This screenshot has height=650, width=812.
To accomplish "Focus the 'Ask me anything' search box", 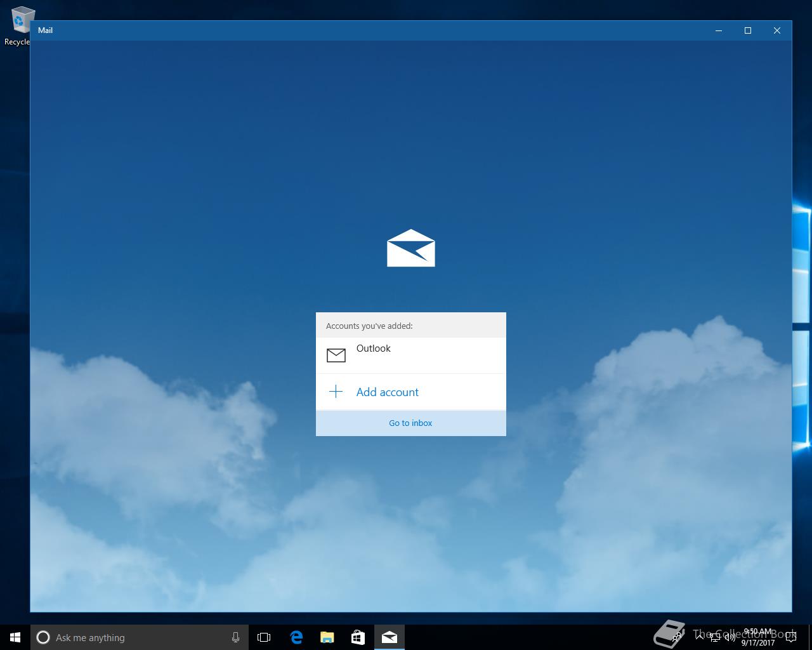I will [140, 637].
